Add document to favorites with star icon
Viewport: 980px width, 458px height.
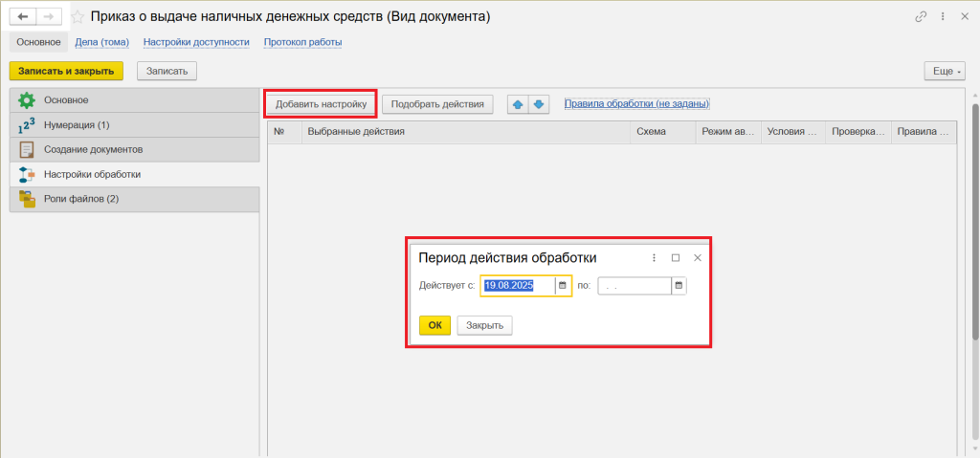(x=78, y=17)
